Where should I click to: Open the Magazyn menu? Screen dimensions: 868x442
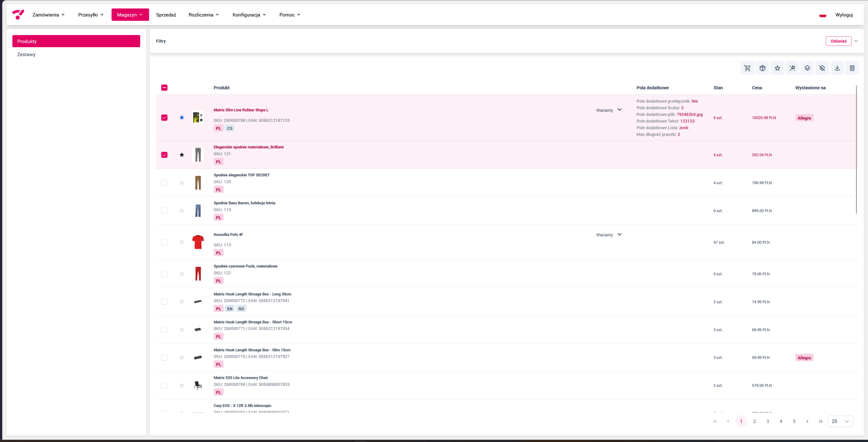tap(130, 15)
